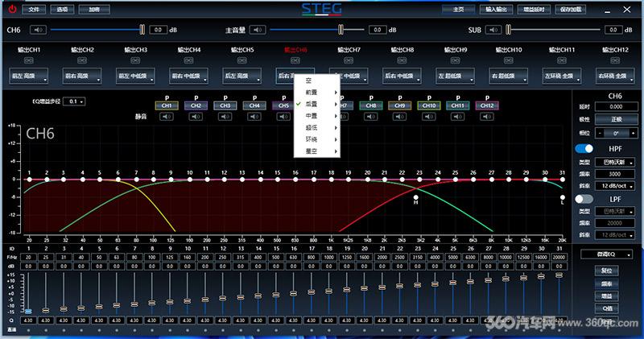
Task: Open the 输出CH9 左 超低频 dropdown
Action: tap(455, 76)
